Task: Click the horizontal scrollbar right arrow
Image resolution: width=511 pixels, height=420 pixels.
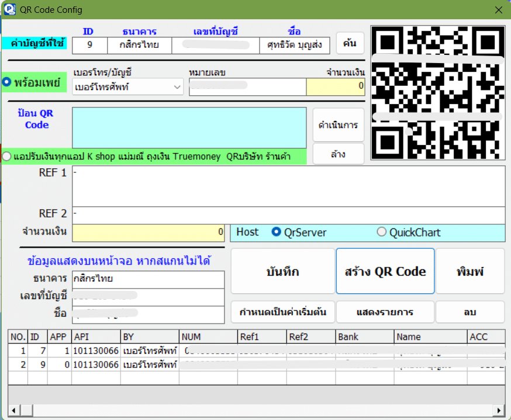Action: (x=499, y=409)
